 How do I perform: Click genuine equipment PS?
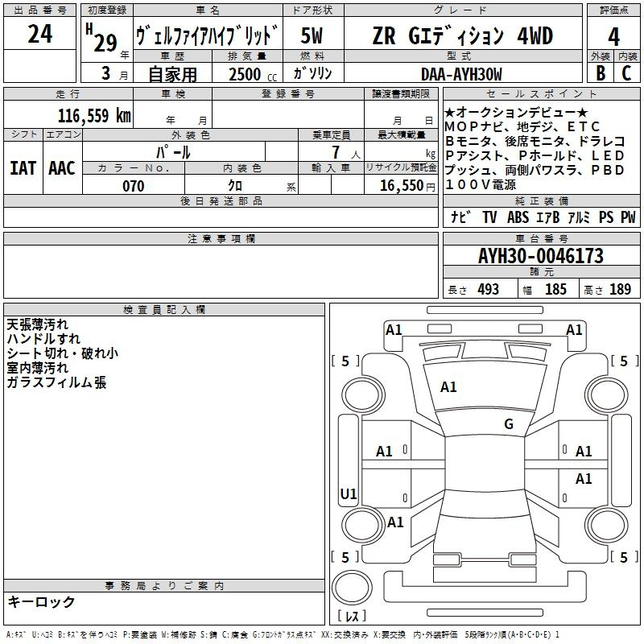click(606, 217)
